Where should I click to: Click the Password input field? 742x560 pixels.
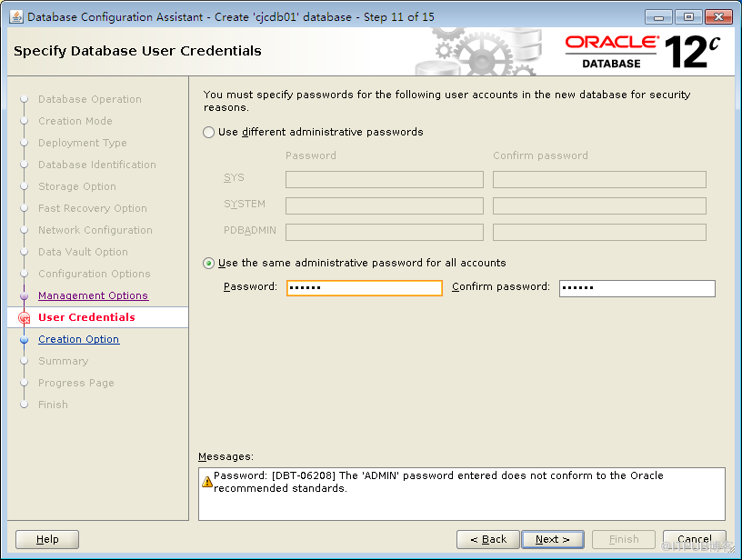(365, 288)
